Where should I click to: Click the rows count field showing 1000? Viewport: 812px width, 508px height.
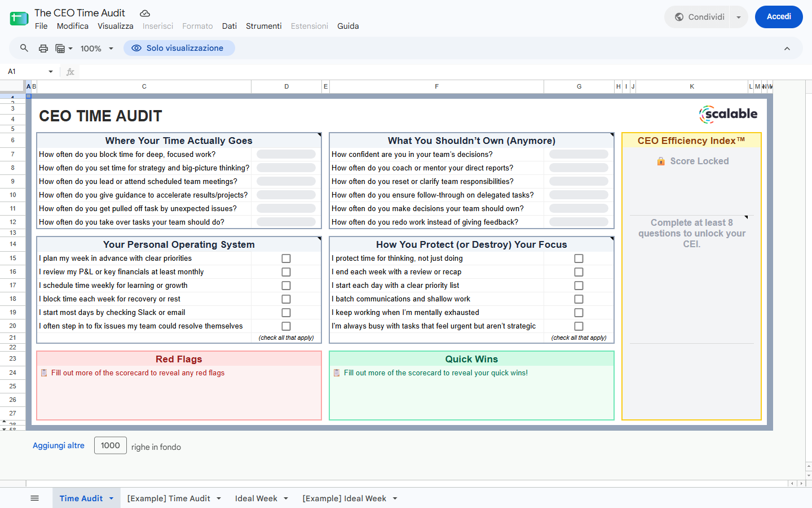(111, 445)
